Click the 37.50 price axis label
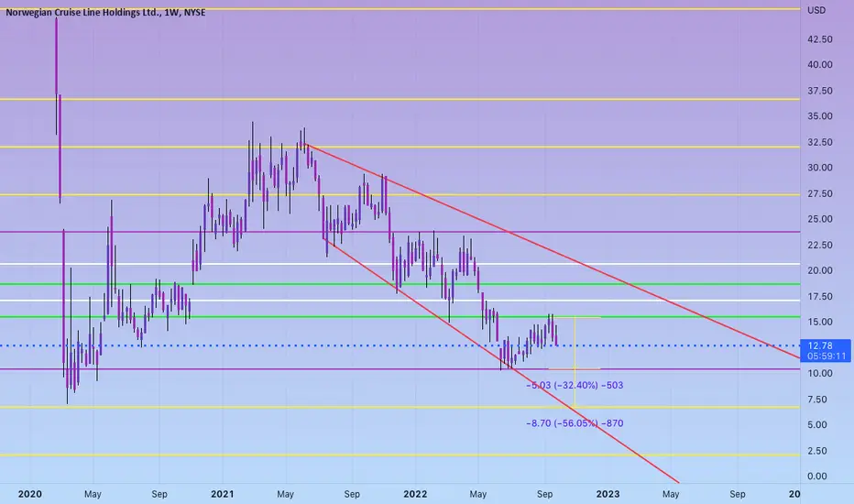This screenshot has width=854, height=504. point(820,91)
